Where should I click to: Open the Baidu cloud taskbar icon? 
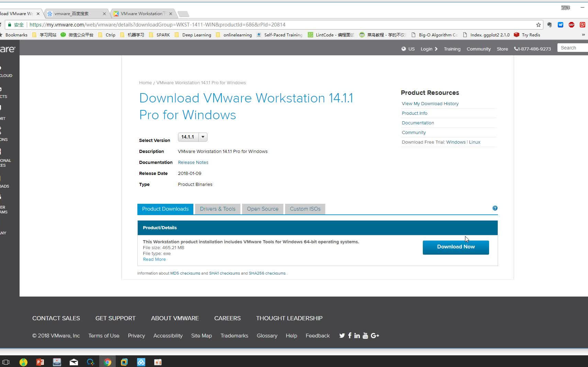(141, 362)
